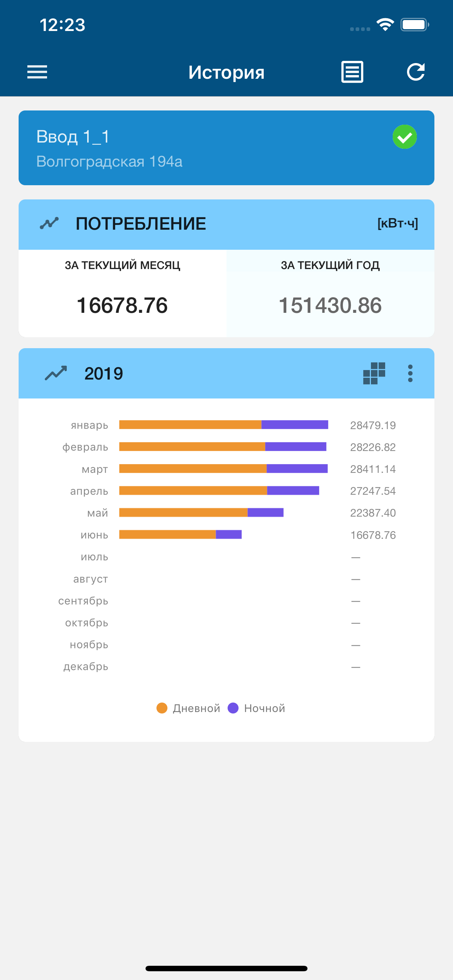Select the июль row label
453x980 pixels.
click(94, 557)
